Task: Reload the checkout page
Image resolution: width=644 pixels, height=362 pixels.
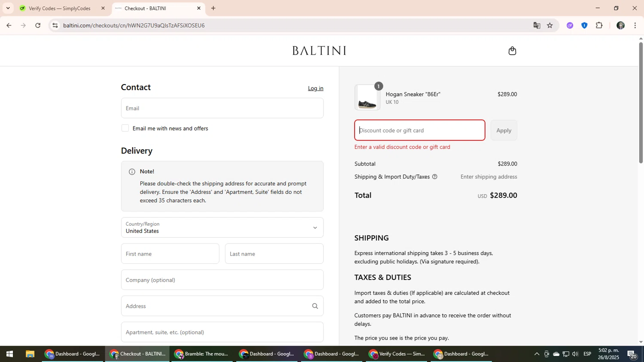Action: click(38, 25)
